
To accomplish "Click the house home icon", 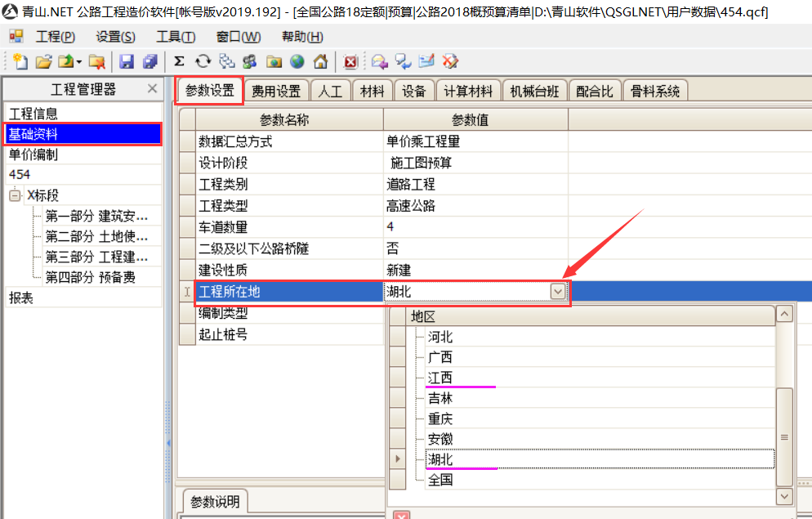I will (320, 61).
